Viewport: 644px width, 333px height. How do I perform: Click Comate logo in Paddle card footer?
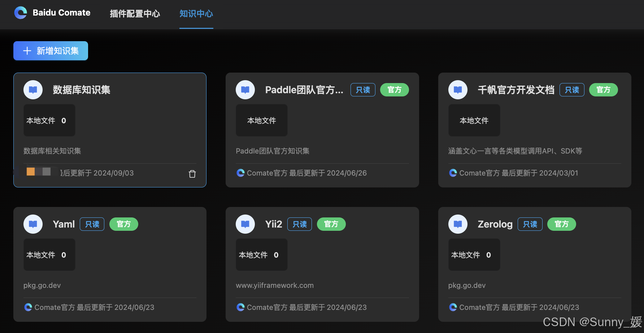point(240,173)
